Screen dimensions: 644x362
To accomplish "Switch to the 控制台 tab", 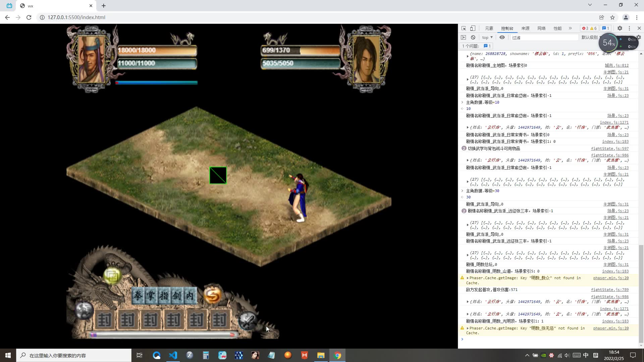I will click(x=507, y=28).
